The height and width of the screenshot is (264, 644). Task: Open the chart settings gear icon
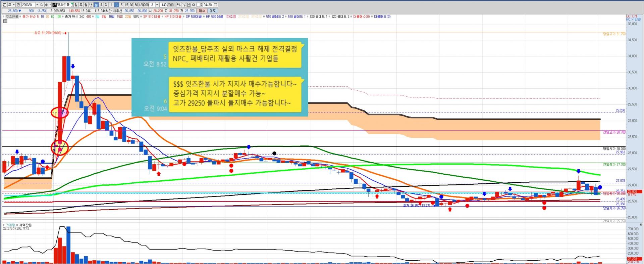[x=194, y=5]
